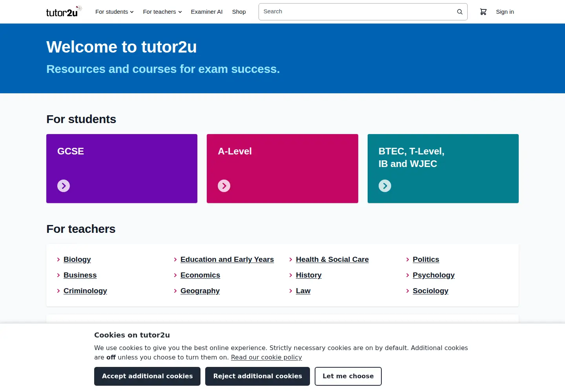565x392 pixels.
Task: Open the Sociology link
Action: pyautogui.click(x=430, y=291)
